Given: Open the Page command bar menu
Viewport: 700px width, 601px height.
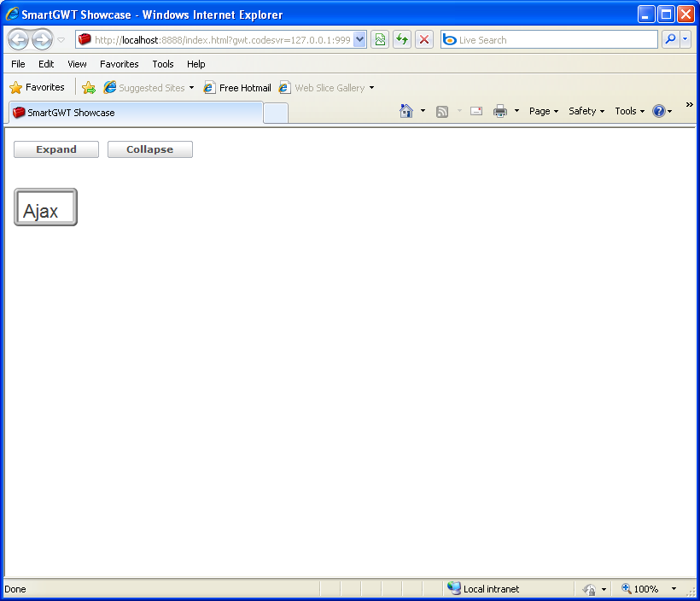Looking at the screenshot, I should coord(543,111).
